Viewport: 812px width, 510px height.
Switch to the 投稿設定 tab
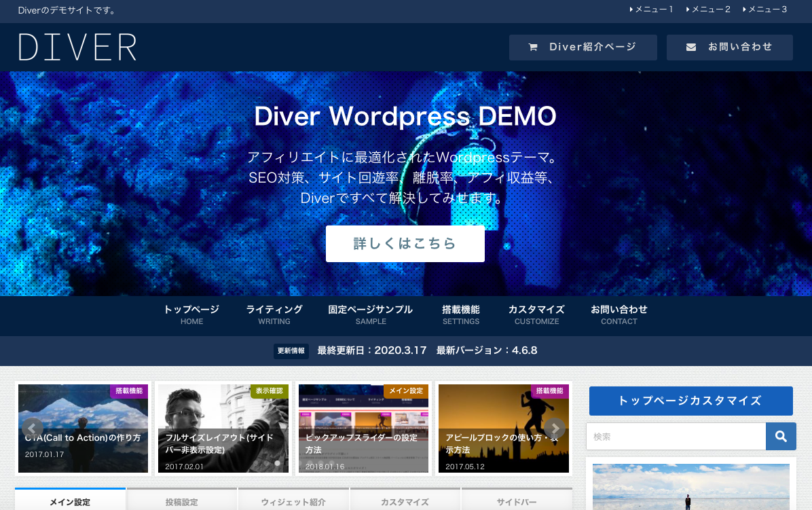tap(182, 500)
